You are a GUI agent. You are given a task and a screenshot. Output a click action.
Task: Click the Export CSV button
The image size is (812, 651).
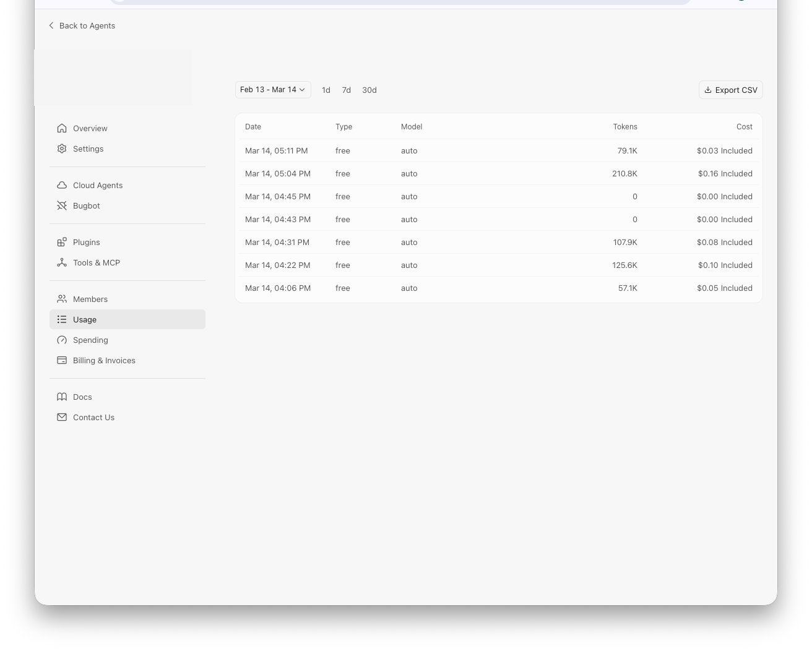(730, 90)
